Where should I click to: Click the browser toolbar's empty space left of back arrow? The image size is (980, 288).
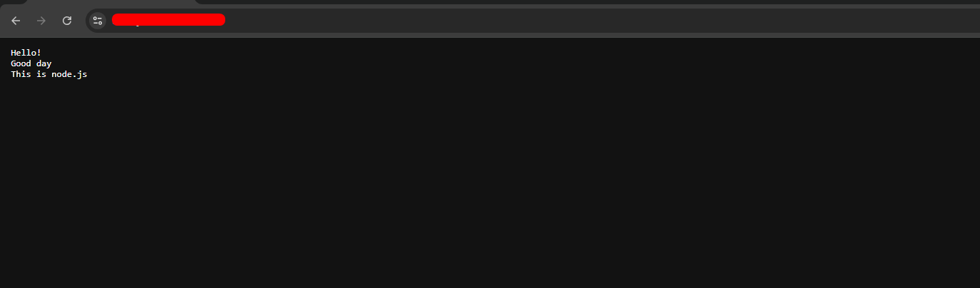click(x=4, y=21)
